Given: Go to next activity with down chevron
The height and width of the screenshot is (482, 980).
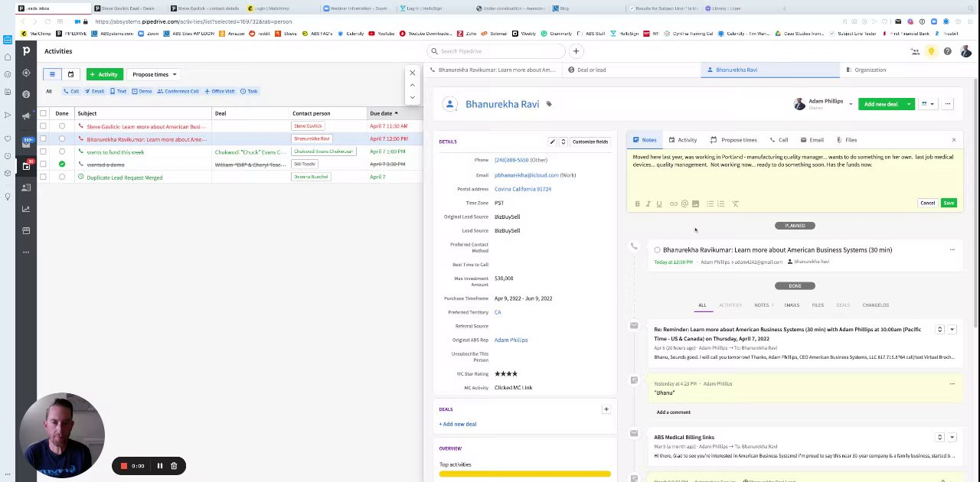Looking at the screenshot, I should click(413, 97).
